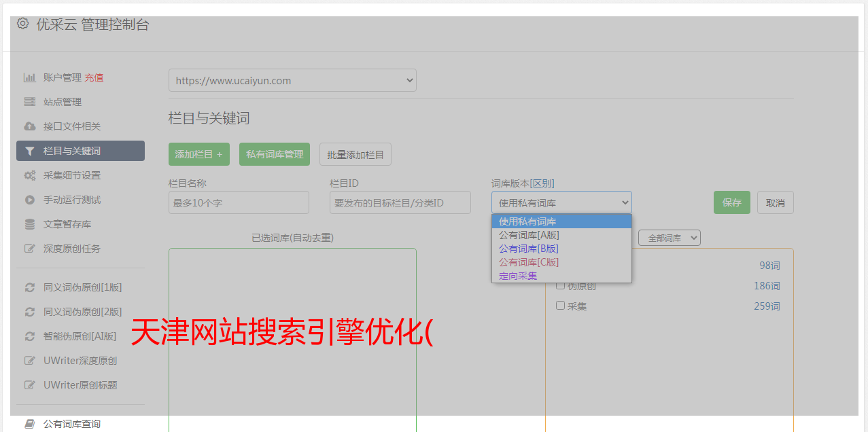
Task: Click the refresh icon beside 智能伪原创[AI版]
Action: coord(30,336)
